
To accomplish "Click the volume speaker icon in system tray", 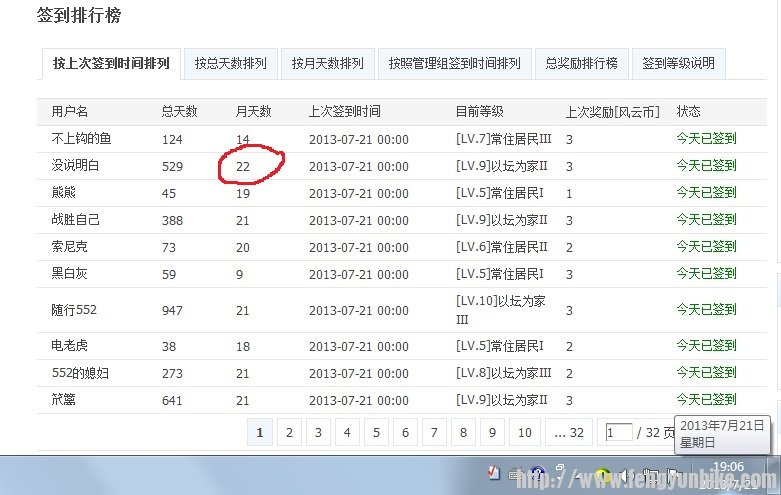I will tap(626, 475).
